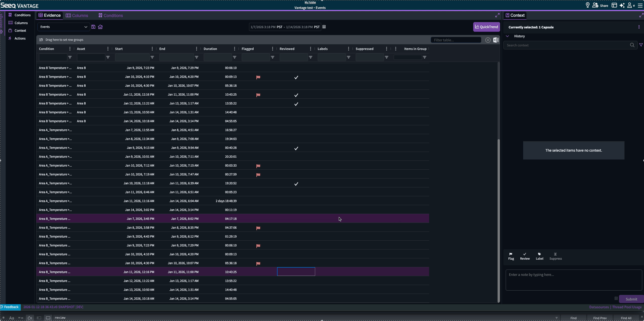Toggle Reviewed checkmark for Jan 10, 4:10 PM Area B row
Image resolution: width=644 pixels, height=321 pixels.
click(x=296, y=77)
